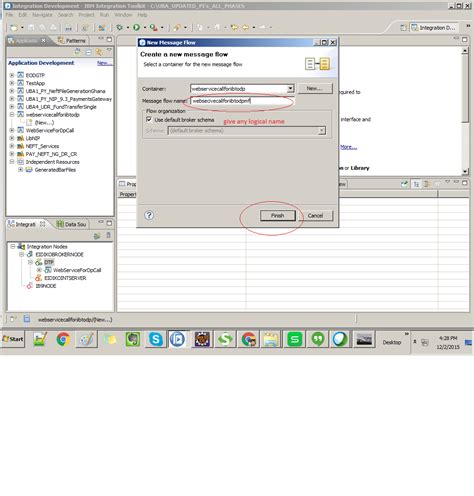Expand the WebServiceForDpCall project
The width and height of the screenshot is (474, 496).
point(12,130)
